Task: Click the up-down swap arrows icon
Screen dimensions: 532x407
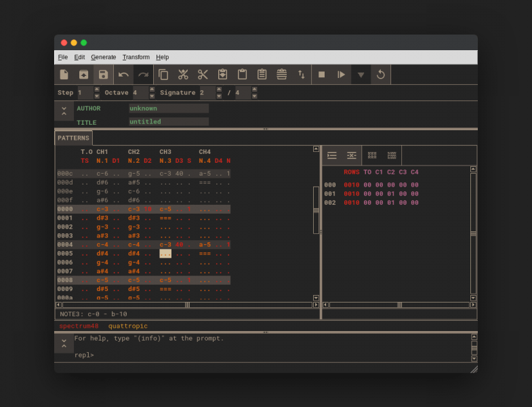Action: click(x=302, y=75)
